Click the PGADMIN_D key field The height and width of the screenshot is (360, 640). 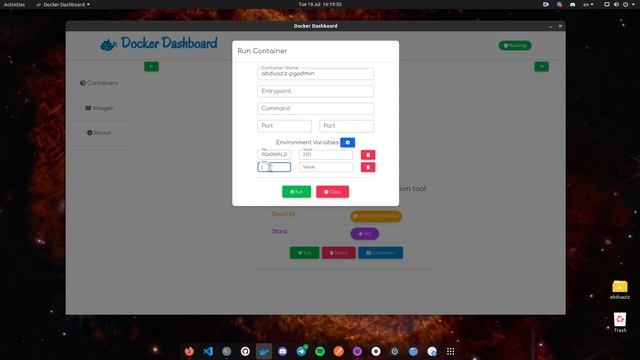(274, 155)
